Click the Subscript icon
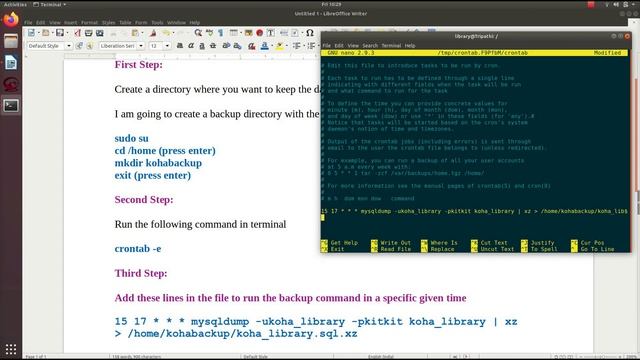This screenshot has width=640, height=360. (237, 46)
